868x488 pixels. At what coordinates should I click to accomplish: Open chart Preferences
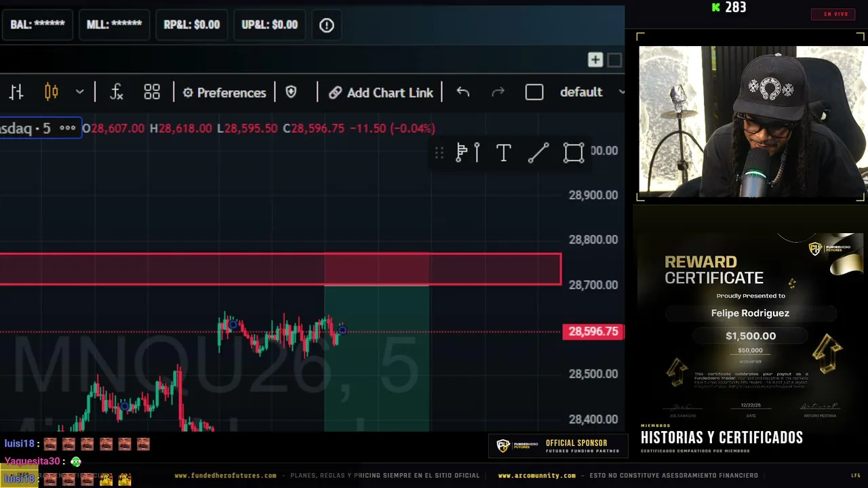click(x=224, y=93)
